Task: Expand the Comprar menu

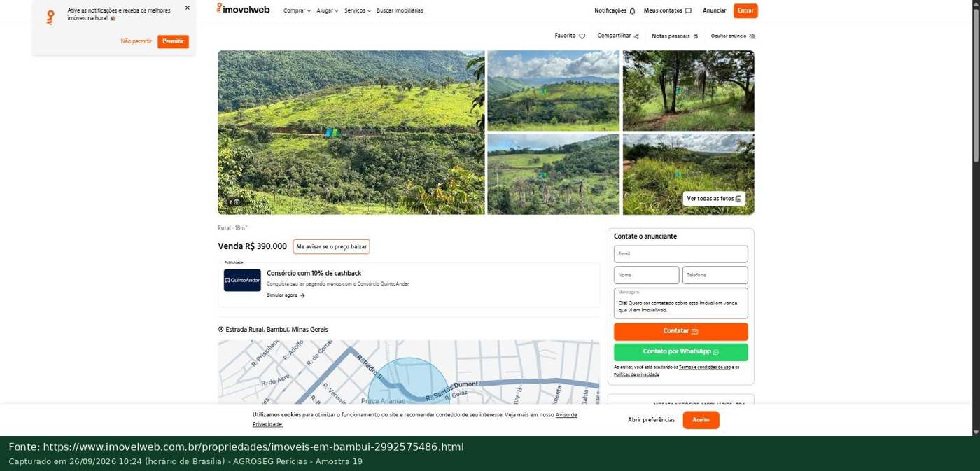Action: point(297,10)
